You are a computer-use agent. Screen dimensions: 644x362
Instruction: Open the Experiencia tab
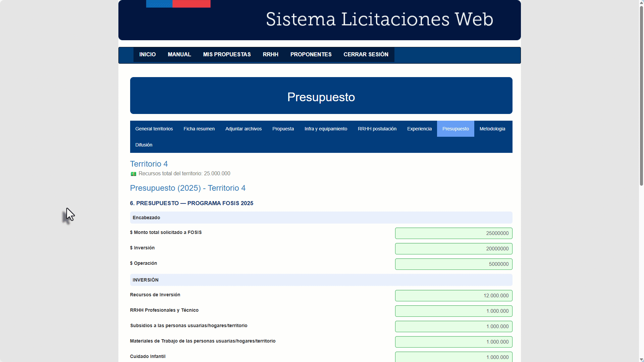coord(419,129)
